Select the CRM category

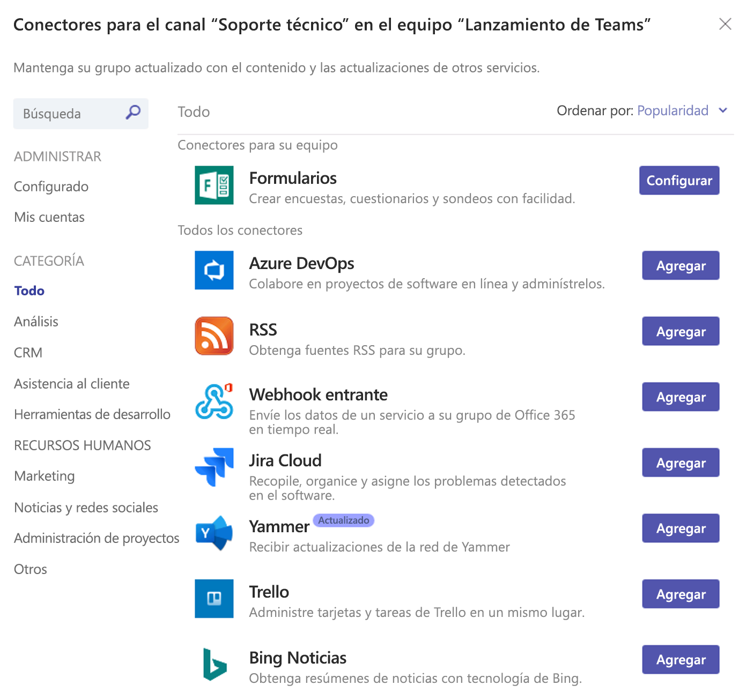pos(28,353)
